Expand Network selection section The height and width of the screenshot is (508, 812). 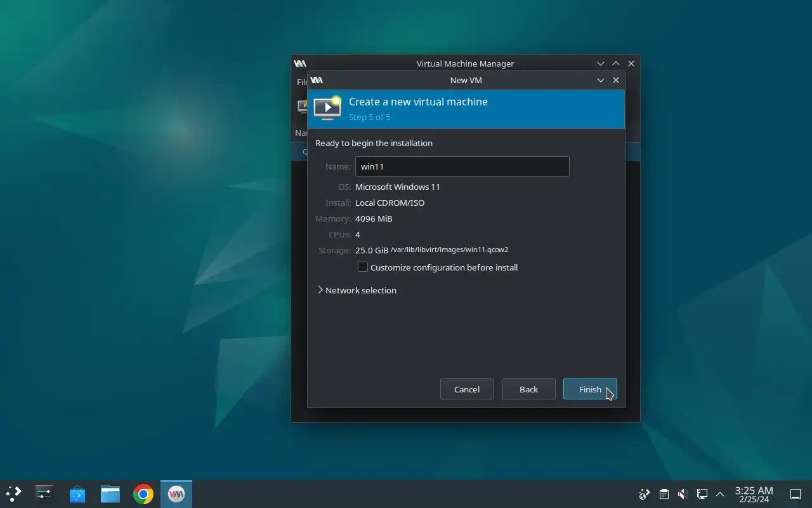[x=357, y=290]
